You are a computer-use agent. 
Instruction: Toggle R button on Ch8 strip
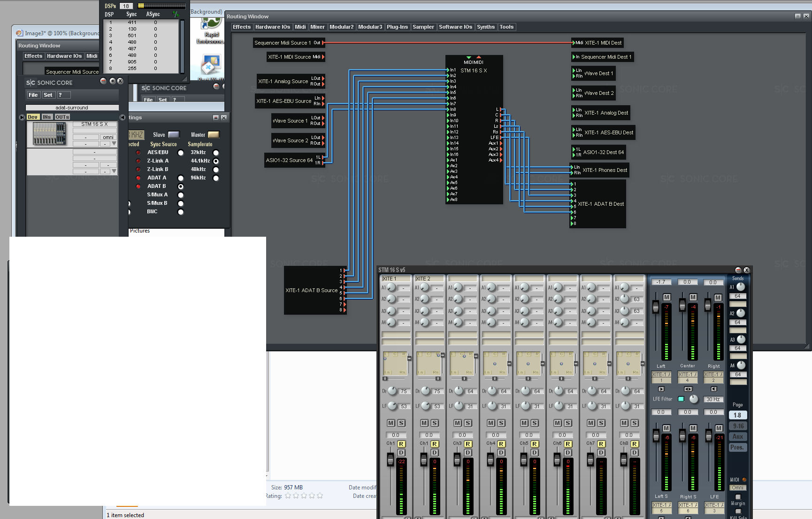click(635, 444)
